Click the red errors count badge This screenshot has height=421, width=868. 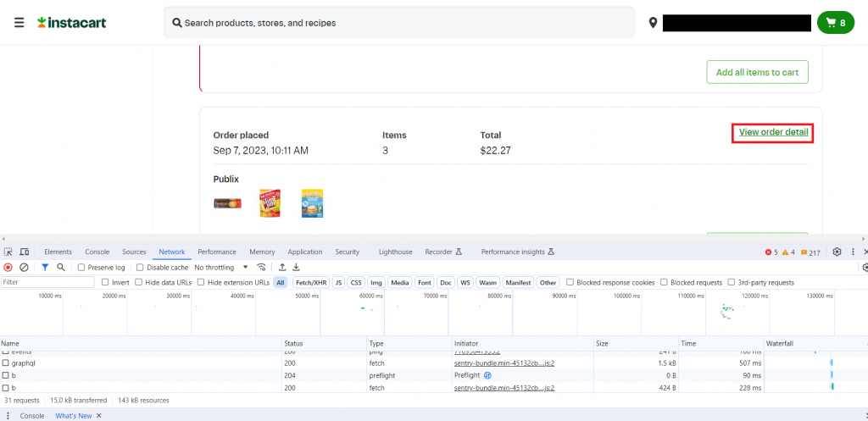[771, 252]
